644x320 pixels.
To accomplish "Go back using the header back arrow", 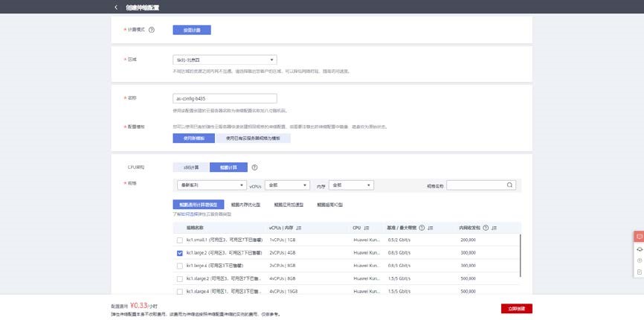I will tap(116, 7).
